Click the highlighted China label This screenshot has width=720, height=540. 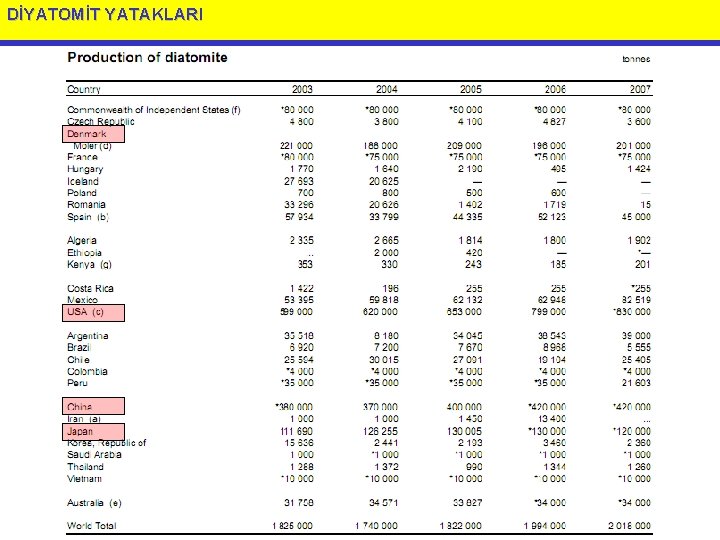tap(93, 406)
